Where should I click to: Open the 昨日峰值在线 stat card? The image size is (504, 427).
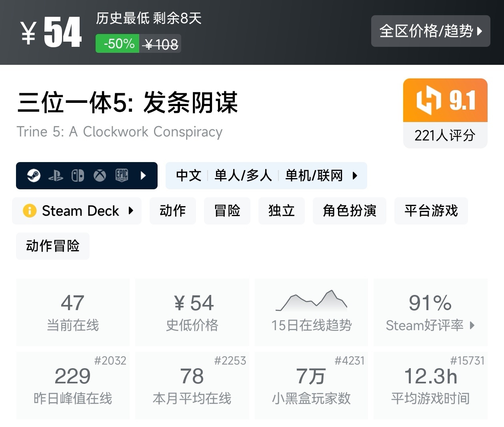click(73, 385)
